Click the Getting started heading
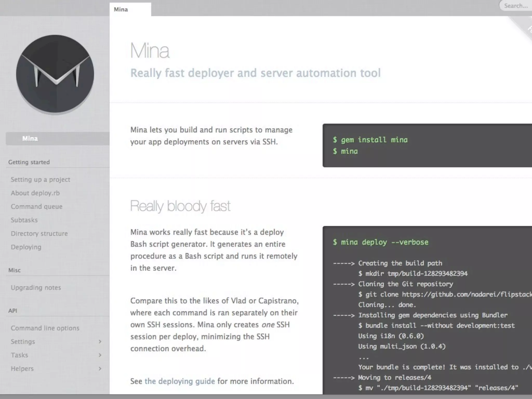Image resolution: width=532 pixels, height=399 pixels. pos(29,162)
